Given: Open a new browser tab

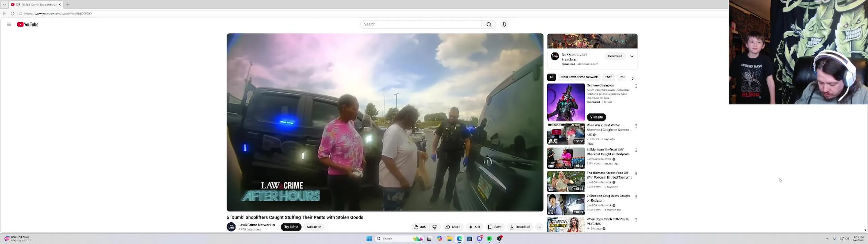Looking at the screenshot, I should pyautogui.click(x=67, y=4).
